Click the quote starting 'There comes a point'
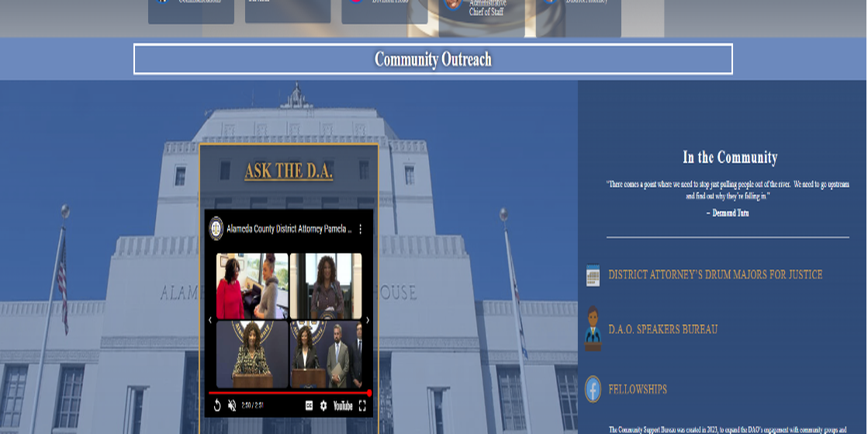The image size is (868, 434). [x=728, y=190]
